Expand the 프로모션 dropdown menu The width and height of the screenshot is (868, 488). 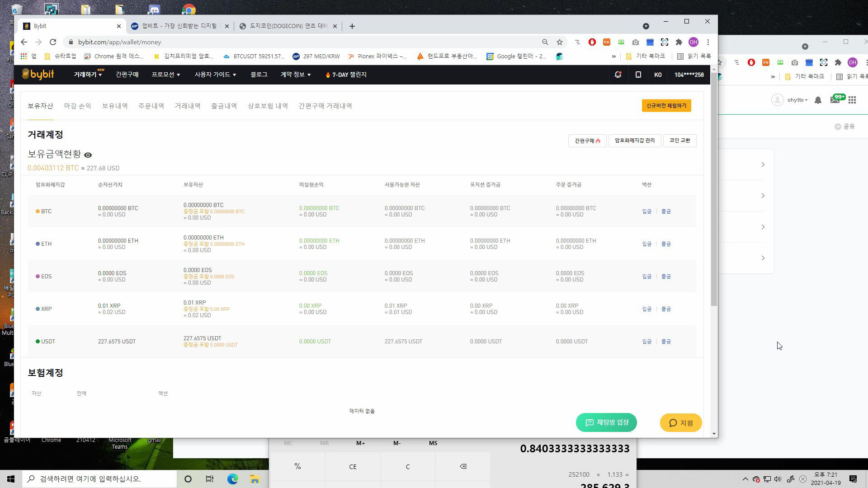[x=165, y=75]
